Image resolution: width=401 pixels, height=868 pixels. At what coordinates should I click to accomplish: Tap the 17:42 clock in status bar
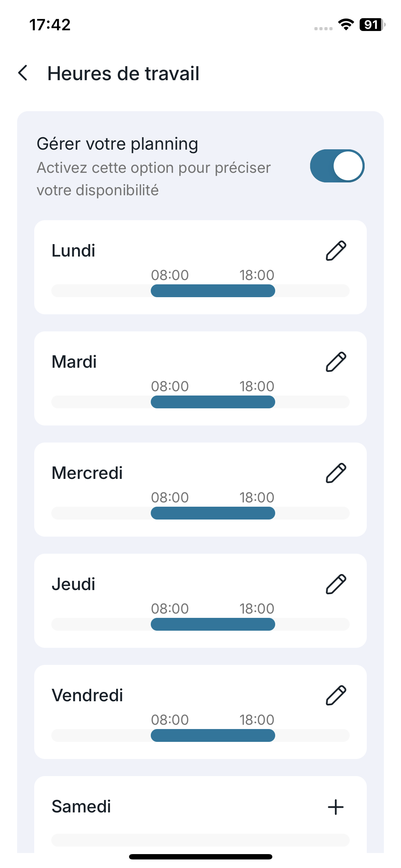pyautogui.click(x=50, y=25)
